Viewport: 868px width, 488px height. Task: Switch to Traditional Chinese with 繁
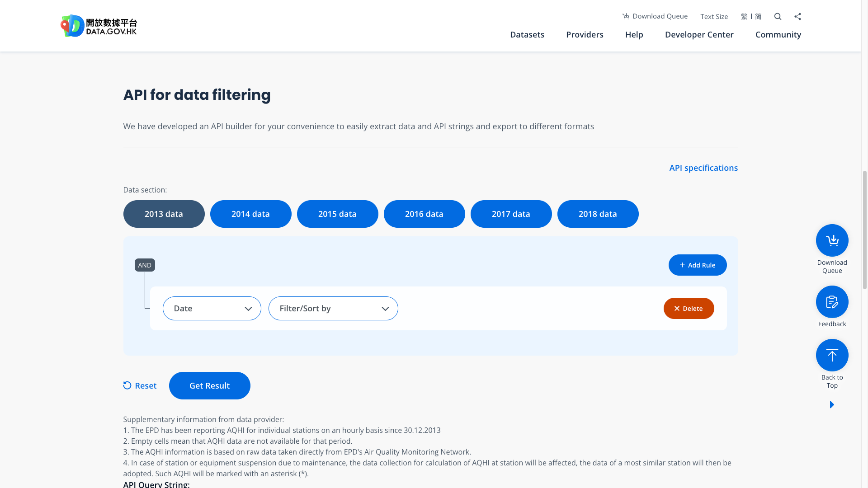pos(744,16)
